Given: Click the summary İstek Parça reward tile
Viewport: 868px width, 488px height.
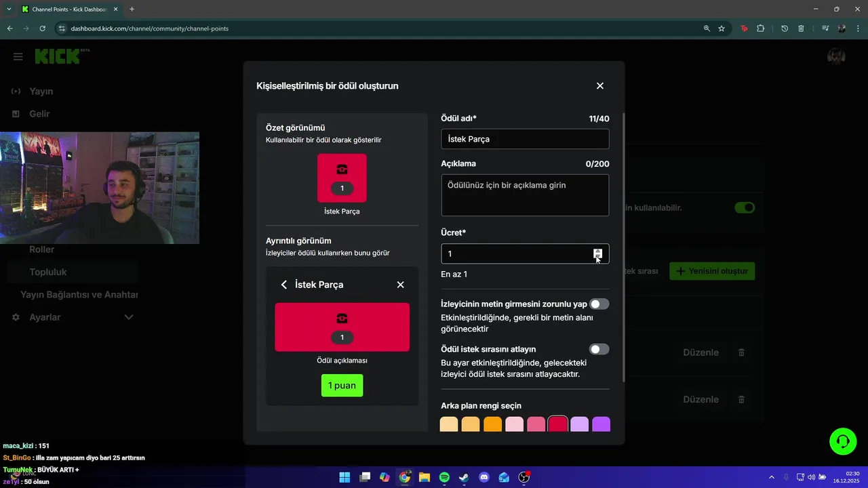Looking at the screenshot, I should 342,178.
